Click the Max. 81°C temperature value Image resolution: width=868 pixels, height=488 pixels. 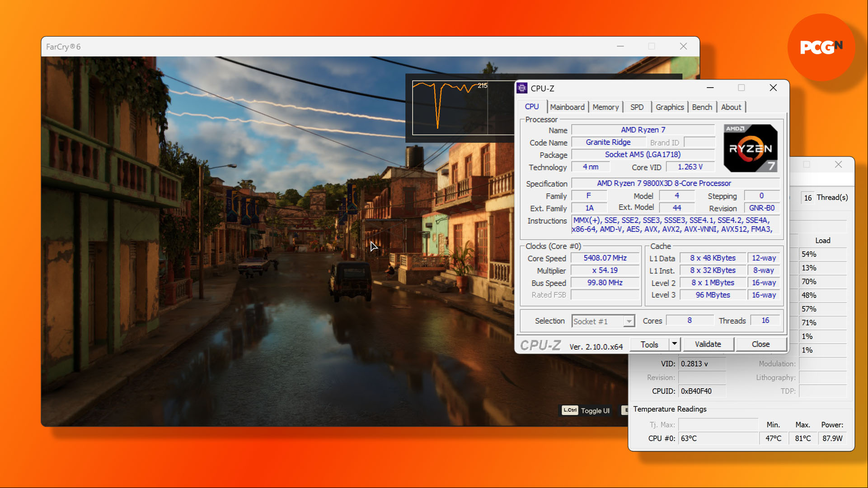(x=802, y=438)
